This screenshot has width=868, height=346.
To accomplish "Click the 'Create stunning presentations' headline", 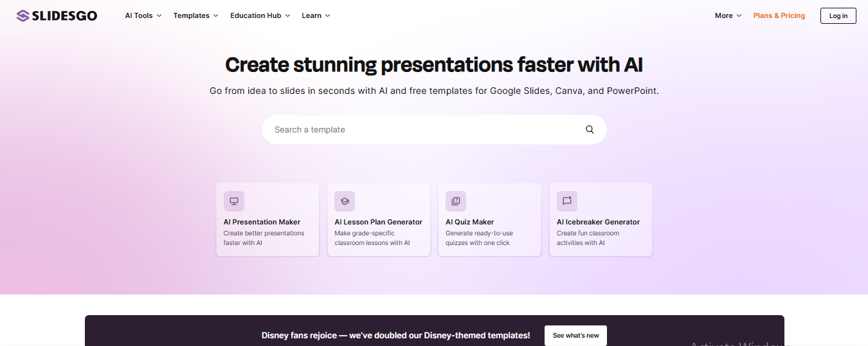I will click(x=434, y=65).
